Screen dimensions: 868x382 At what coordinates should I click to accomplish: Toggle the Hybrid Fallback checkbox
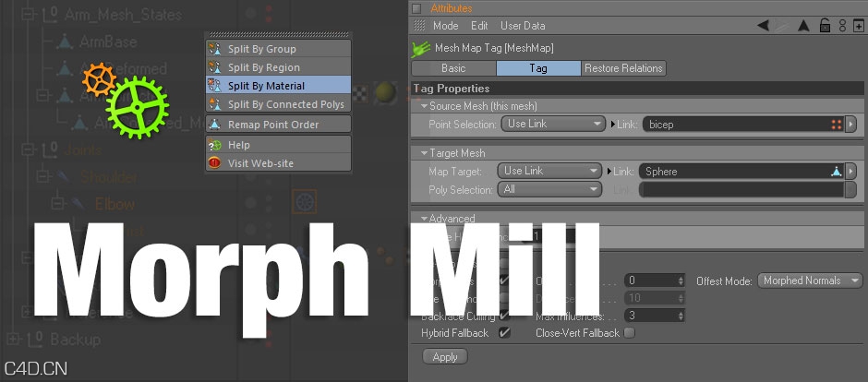click(504, 333)
